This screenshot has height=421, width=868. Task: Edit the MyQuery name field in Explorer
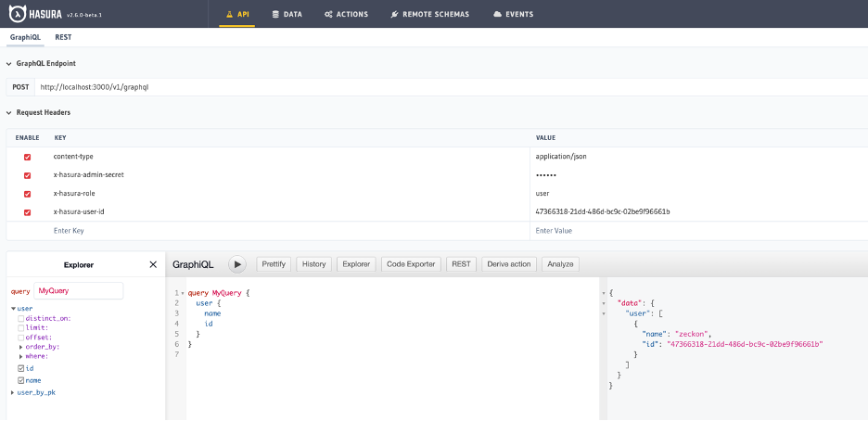79,291
